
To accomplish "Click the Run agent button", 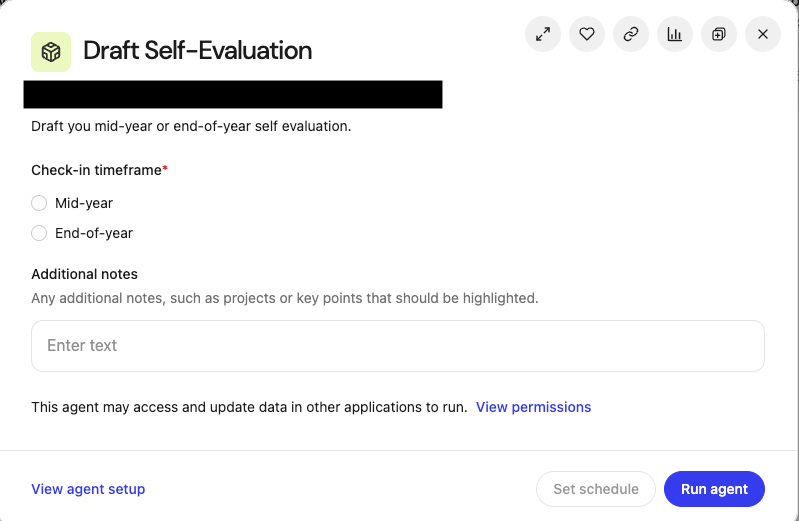I will click(714, 489).
